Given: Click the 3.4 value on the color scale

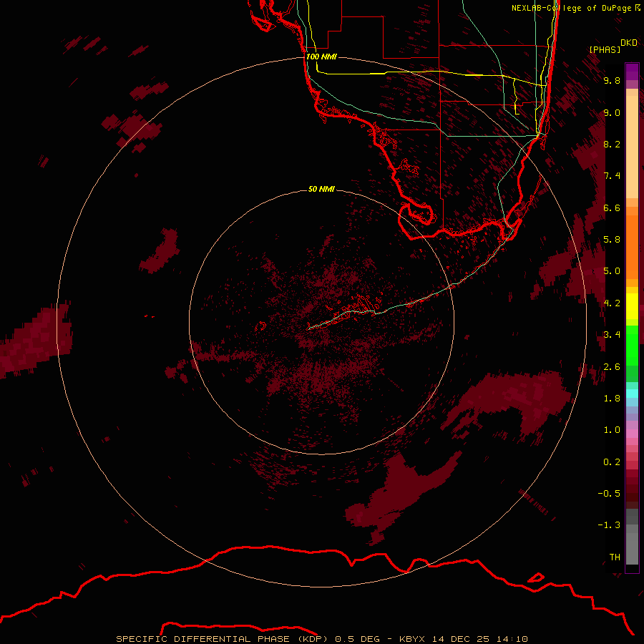Looking at the screenshot, I should pyautogui.click(x=612, y=335).
